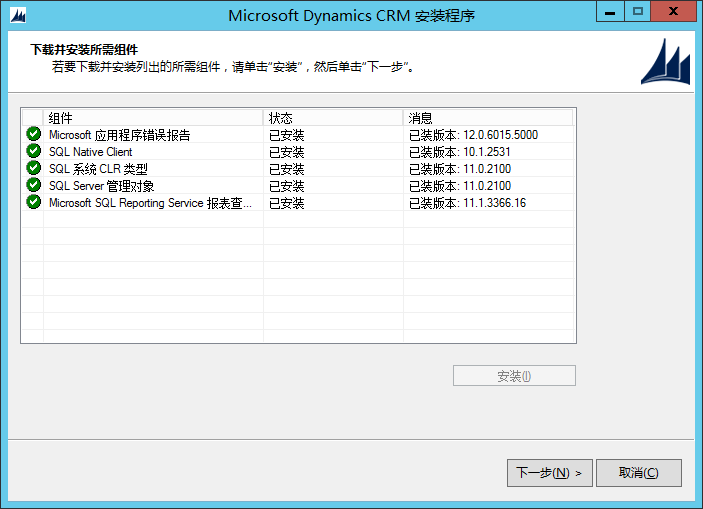Viewport: 703px width, 509px height.
Task: Click 已安装 status of SQL Server 管理对象
Action: 286,186
